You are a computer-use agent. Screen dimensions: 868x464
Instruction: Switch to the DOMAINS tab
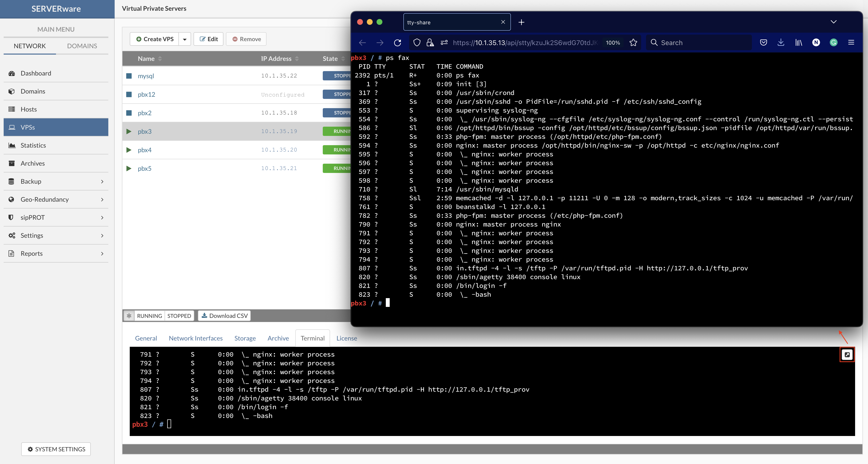tap(82, 46)
